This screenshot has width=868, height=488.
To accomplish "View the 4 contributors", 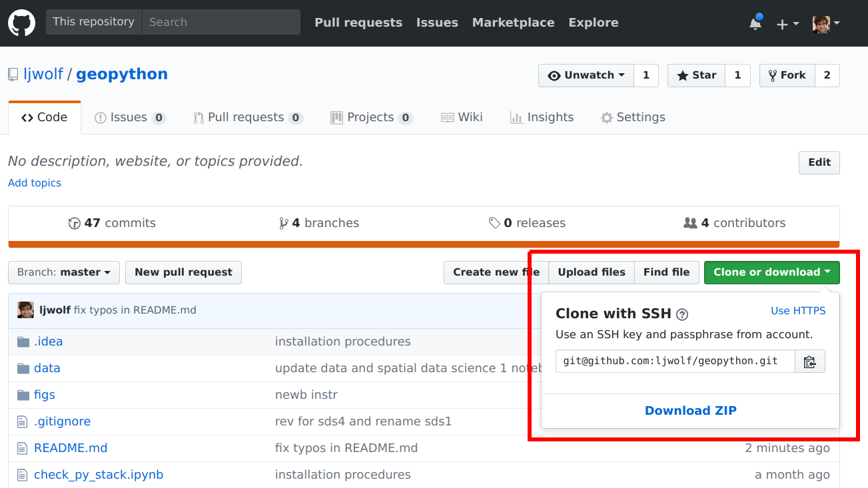I will (x=735, y=223).
